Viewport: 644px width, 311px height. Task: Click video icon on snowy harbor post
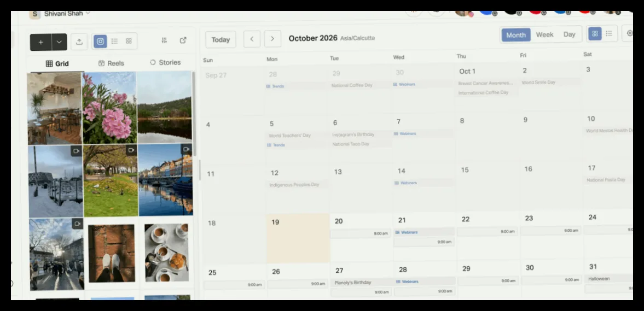76,151
